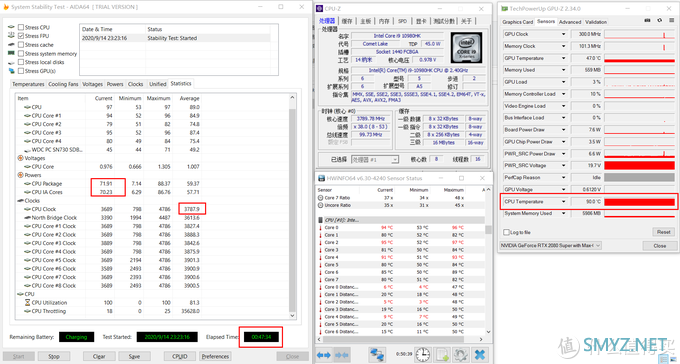
Task: Click HWiNFO expand-columns double arrow icon
Action: pyautogui.click(x=324, y=355)
